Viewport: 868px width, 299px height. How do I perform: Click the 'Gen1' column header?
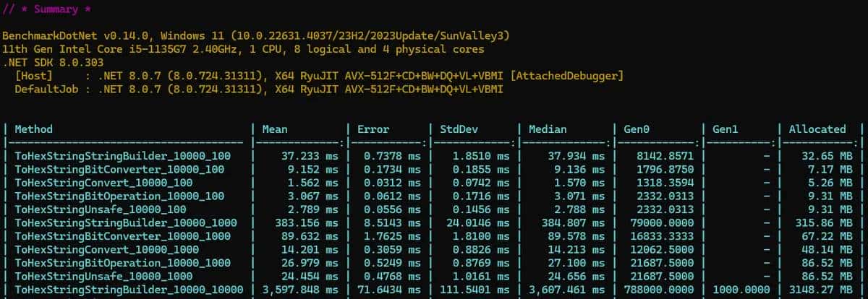click(x=726, y=129)
